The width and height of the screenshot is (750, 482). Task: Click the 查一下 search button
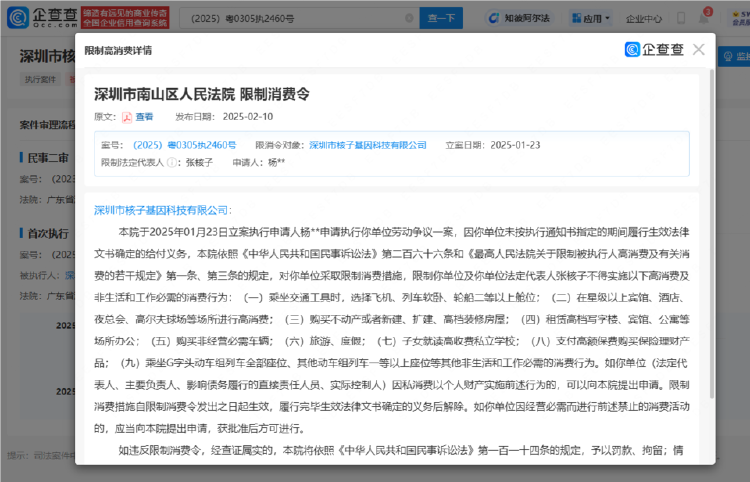(x=441, y=18)
